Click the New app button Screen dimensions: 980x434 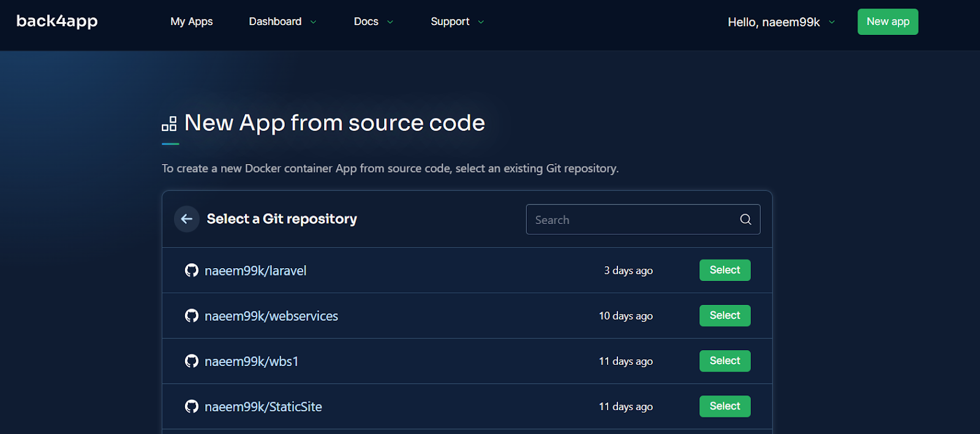(x=888, y=22)
